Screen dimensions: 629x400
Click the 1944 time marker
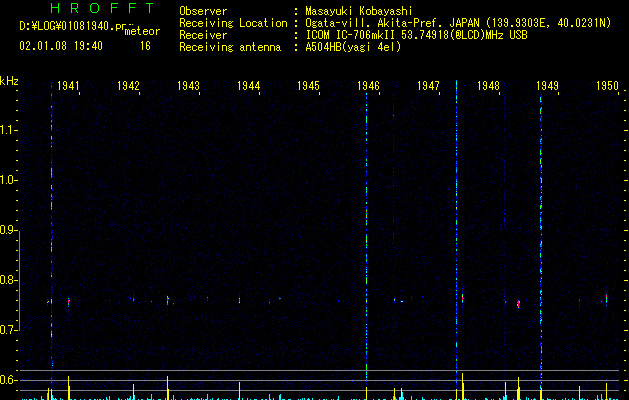(248, 85)
